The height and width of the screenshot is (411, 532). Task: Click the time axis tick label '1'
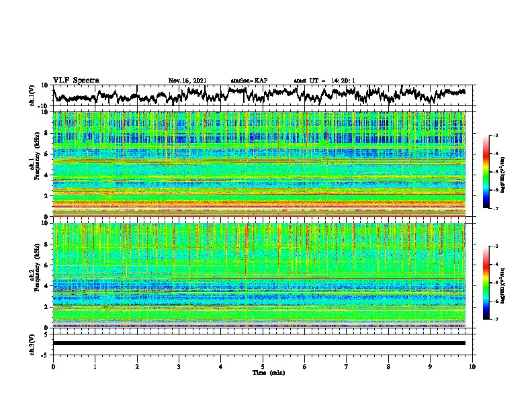click(95, 367)
